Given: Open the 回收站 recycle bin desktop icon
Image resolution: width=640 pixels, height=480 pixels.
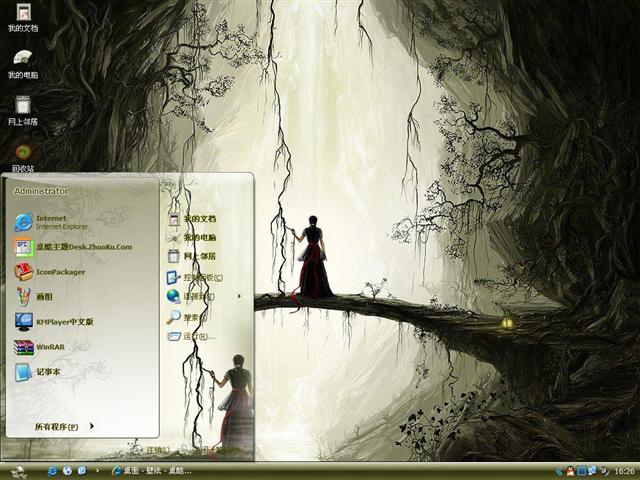Looking at the screenshot, I should 23,158.
